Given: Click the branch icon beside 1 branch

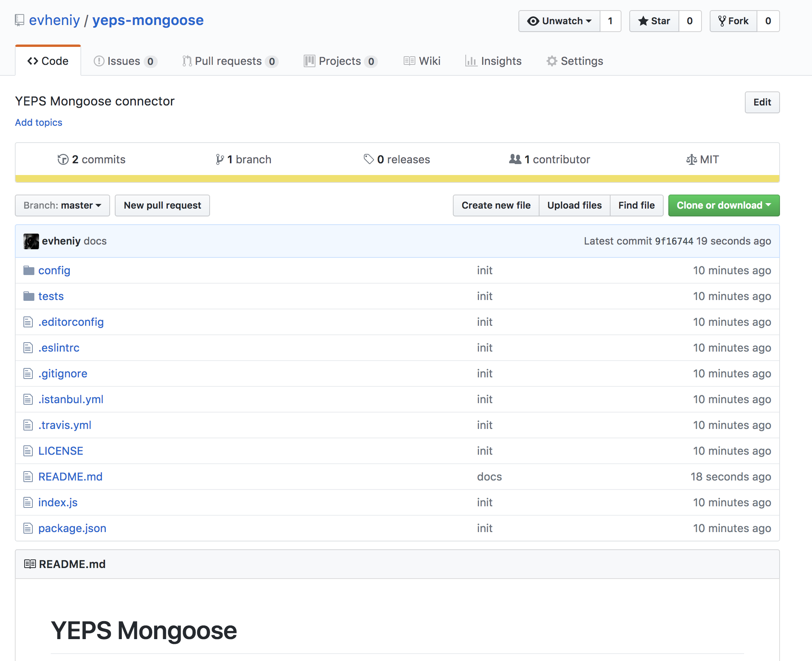Looking at the screenshot, I should (x=220, y=159).
